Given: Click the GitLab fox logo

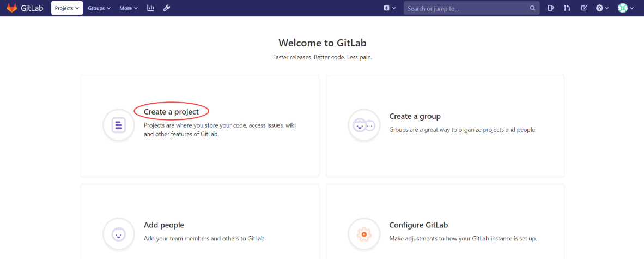Looking at the screenshot, I should coord(11,8).
